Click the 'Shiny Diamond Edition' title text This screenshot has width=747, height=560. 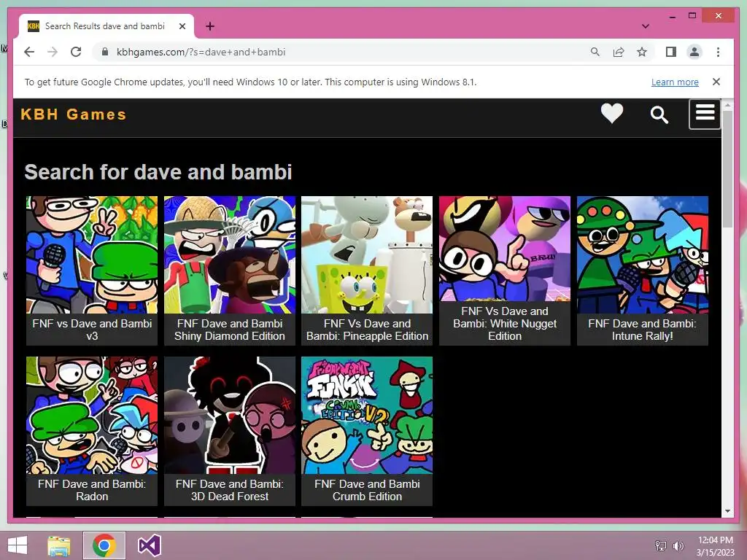point(230,336)
